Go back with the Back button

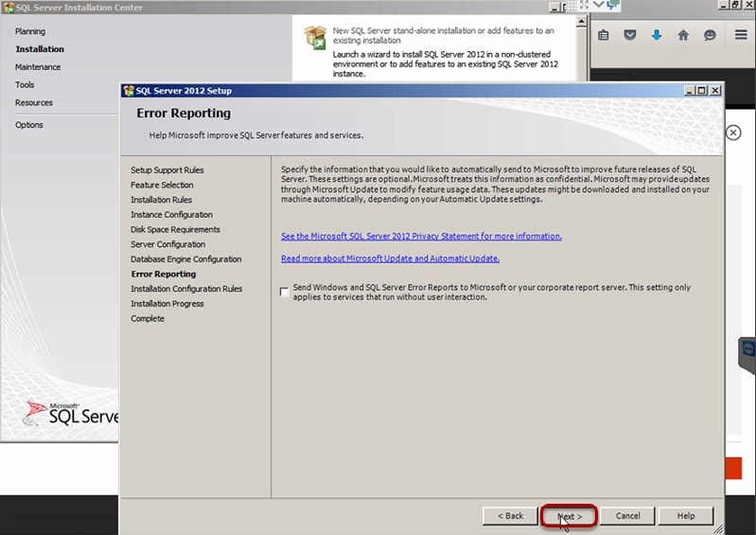coord(510,516)
